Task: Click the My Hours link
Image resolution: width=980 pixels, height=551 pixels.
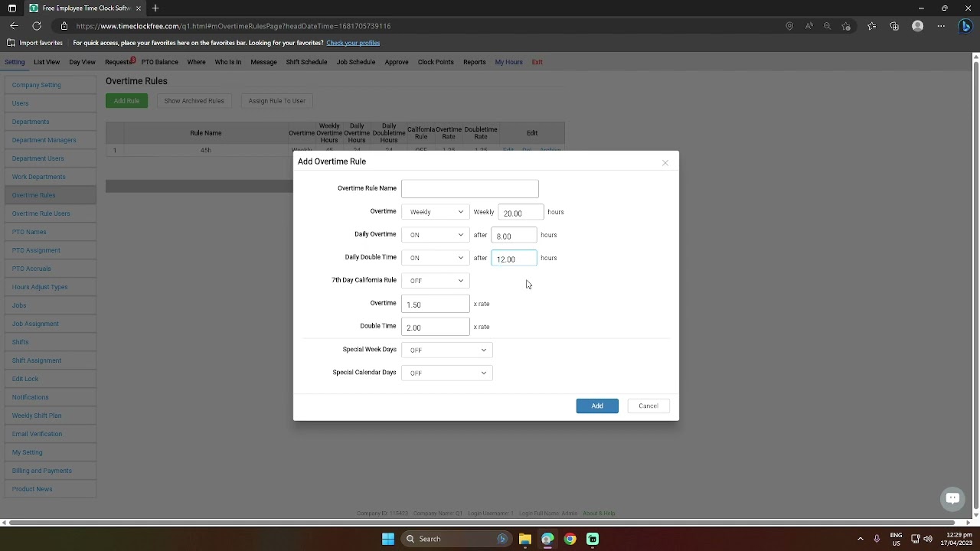Action: click(509, 62)
